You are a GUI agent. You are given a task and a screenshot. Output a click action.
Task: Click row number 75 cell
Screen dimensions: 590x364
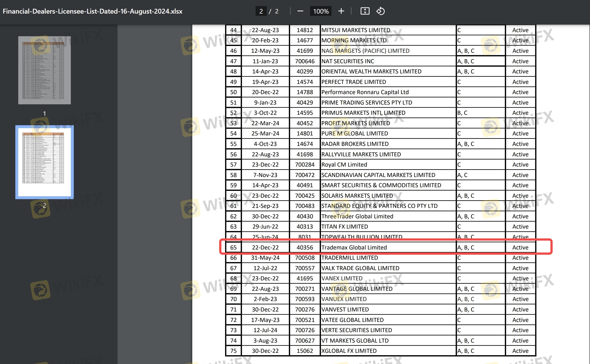[233, 351]
